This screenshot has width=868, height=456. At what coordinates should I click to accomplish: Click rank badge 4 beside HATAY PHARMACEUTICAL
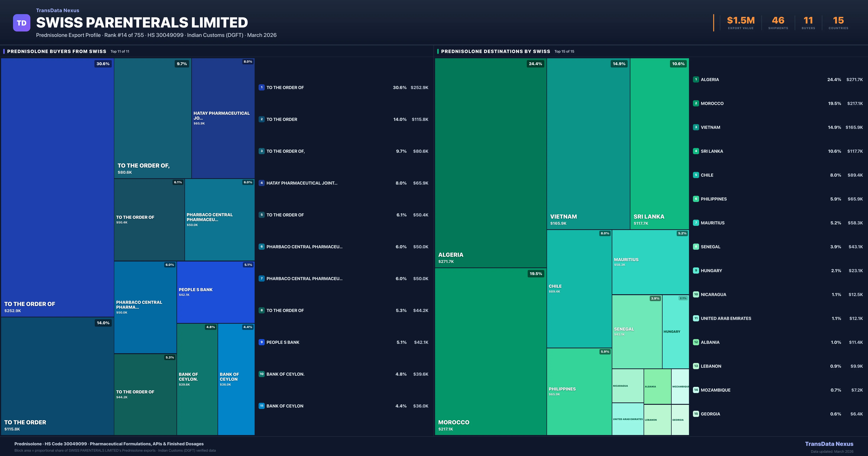click(x=261, y=183)
